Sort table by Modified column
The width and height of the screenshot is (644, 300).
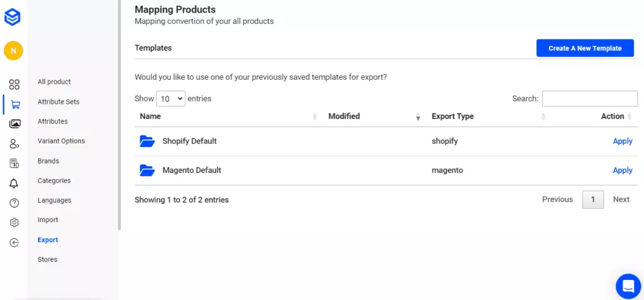click(344, 116)
